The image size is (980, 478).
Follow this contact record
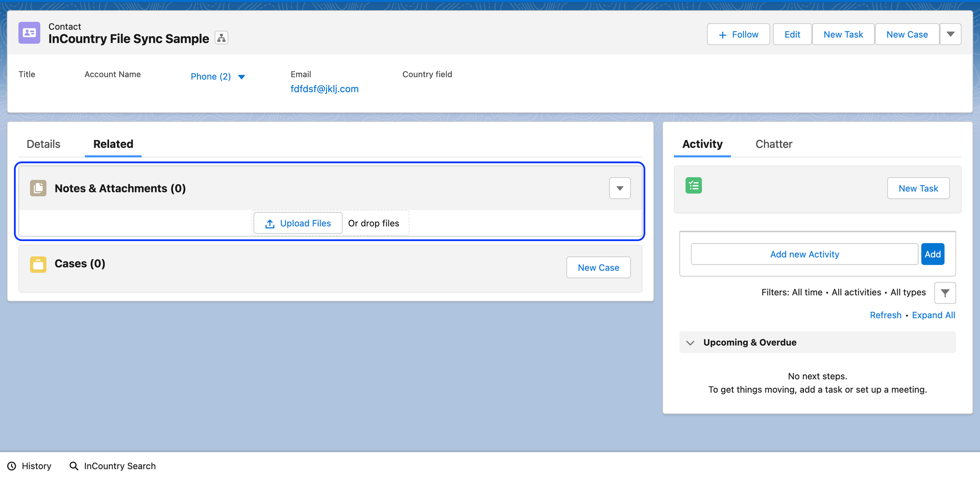point(738,34)
